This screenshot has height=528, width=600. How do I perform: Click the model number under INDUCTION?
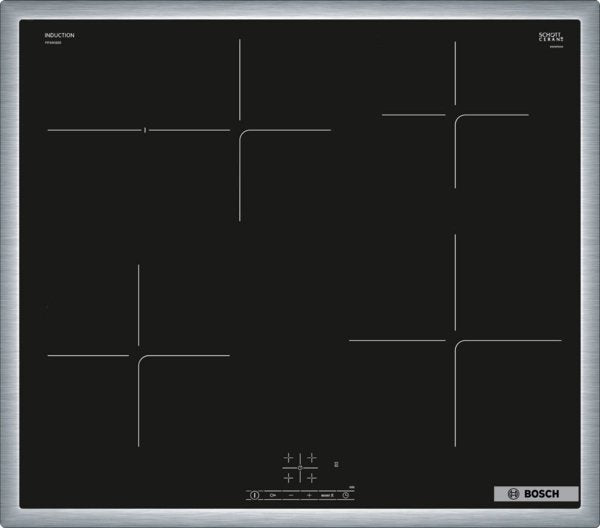click(53, 44)
